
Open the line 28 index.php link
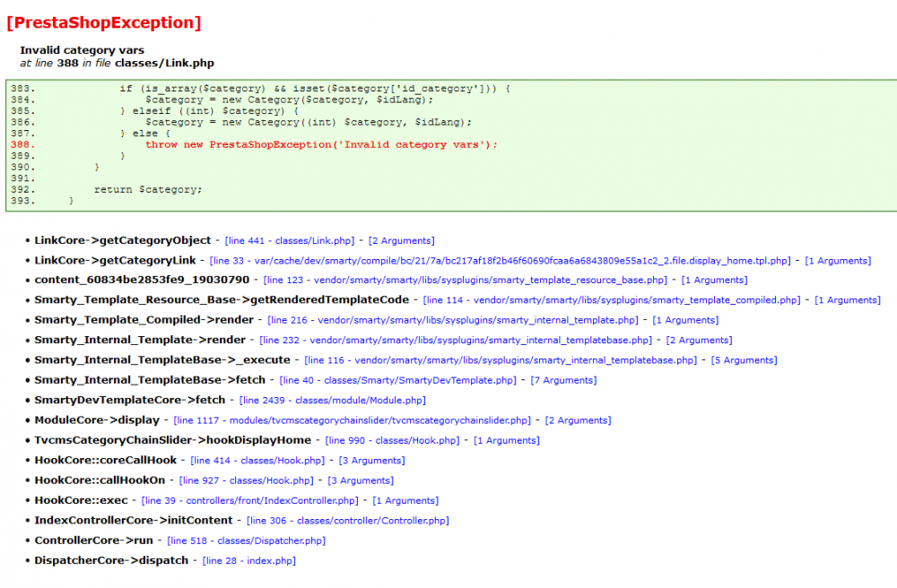(x=248, y=560)
